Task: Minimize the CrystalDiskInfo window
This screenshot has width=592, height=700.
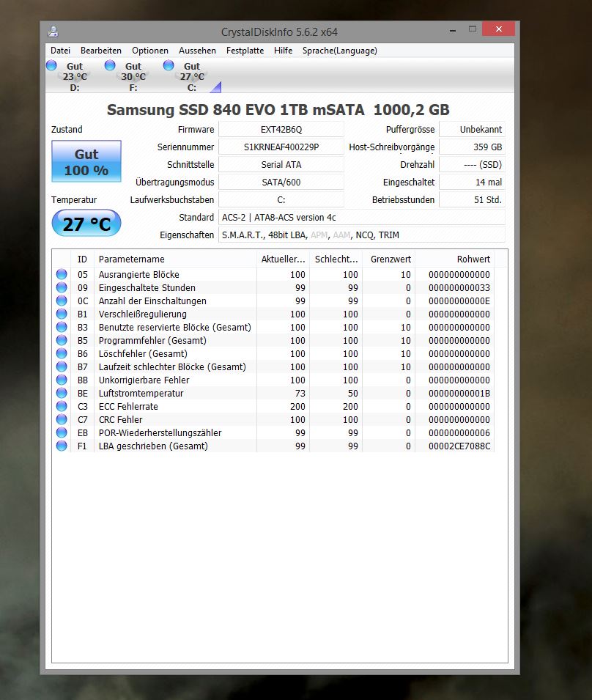Action: (453, 30)
